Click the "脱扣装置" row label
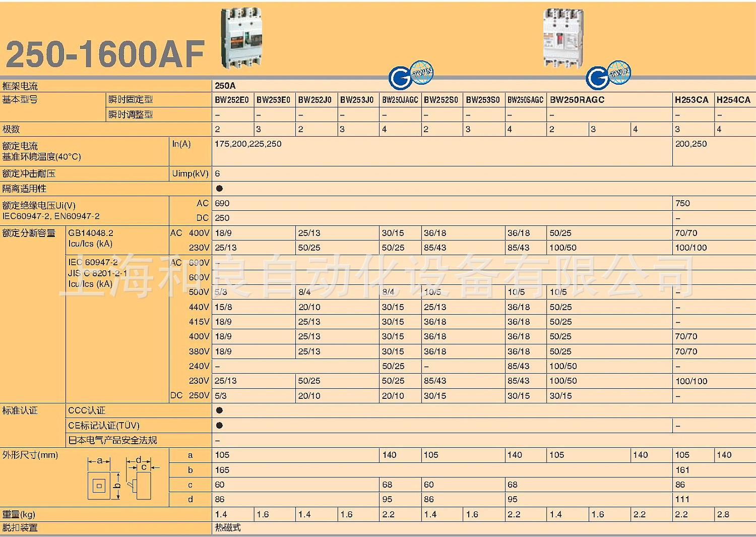The width and height of the screenshot is (756, 537). point(20,528)
